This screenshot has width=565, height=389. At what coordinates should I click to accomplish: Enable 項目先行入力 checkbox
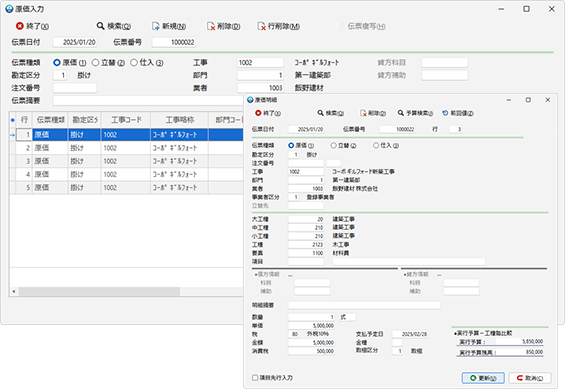255,377
